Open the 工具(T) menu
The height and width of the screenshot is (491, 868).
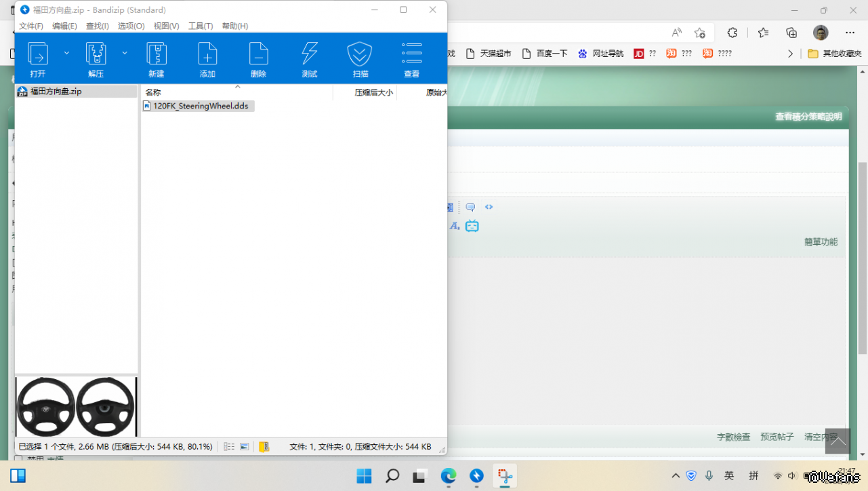click(x=201, y=26)
